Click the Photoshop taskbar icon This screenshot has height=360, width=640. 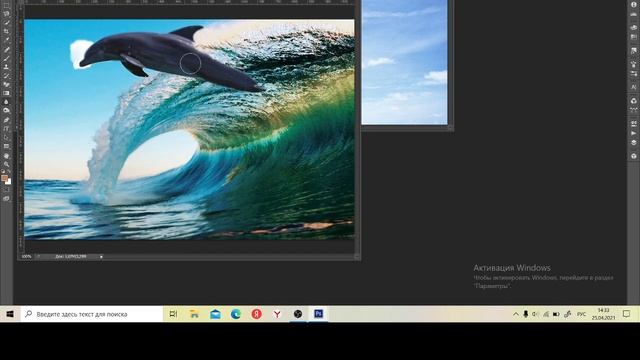click(319, 314)
